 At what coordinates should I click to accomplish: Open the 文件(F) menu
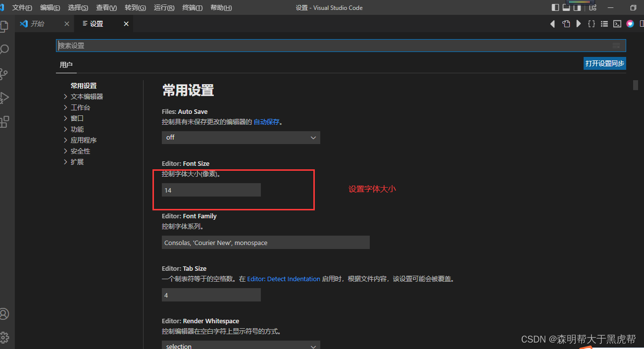pyautogui.click(x=22, y=8)
